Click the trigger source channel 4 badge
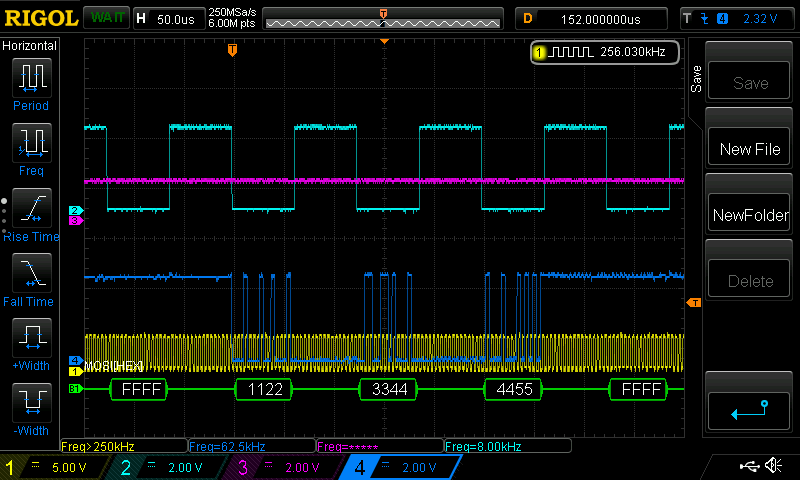800x480 pixels. pos(722,19)
